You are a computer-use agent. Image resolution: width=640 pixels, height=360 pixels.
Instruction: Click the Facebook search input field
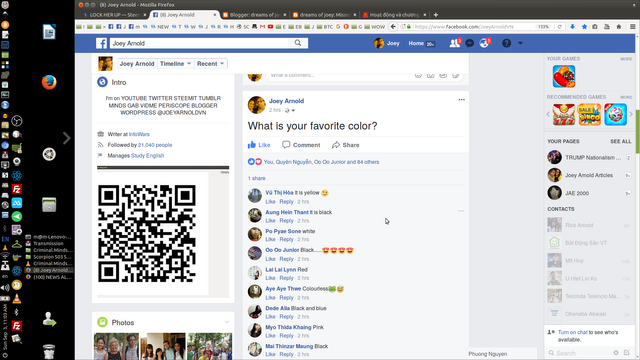point(199,43)
